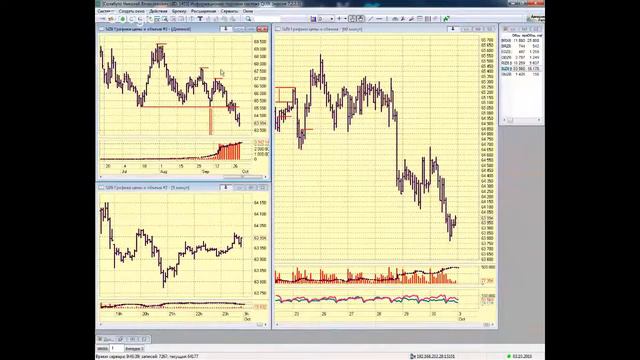Select the highlighted row in quotes table
Screen dimensions: 640x360
(x=521, y=69)
